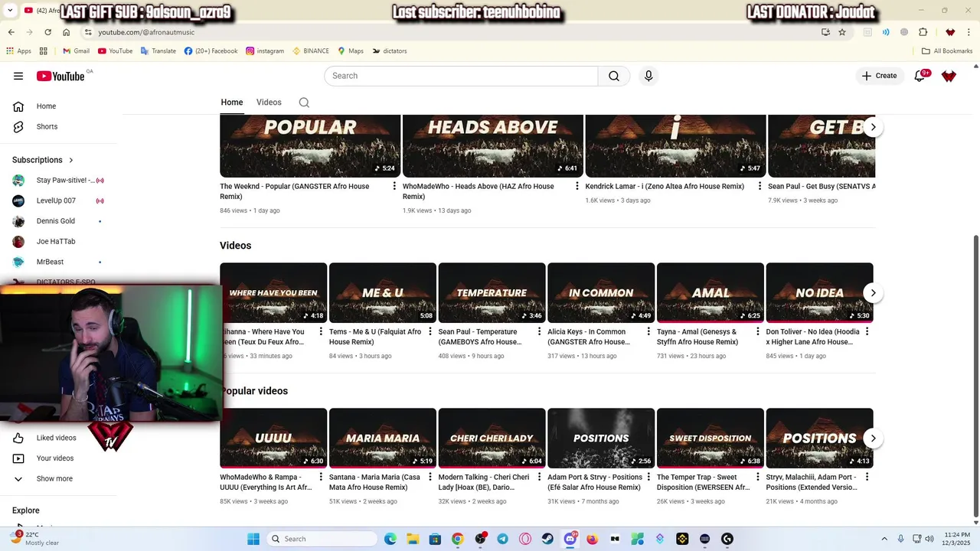
Task: Open the account avatar menu
Action: tap(949, 76)
